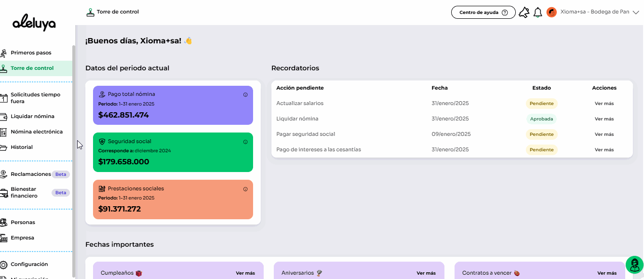
Task: Click Ver más on Contratos a vencer card
Action: point(607,273)
